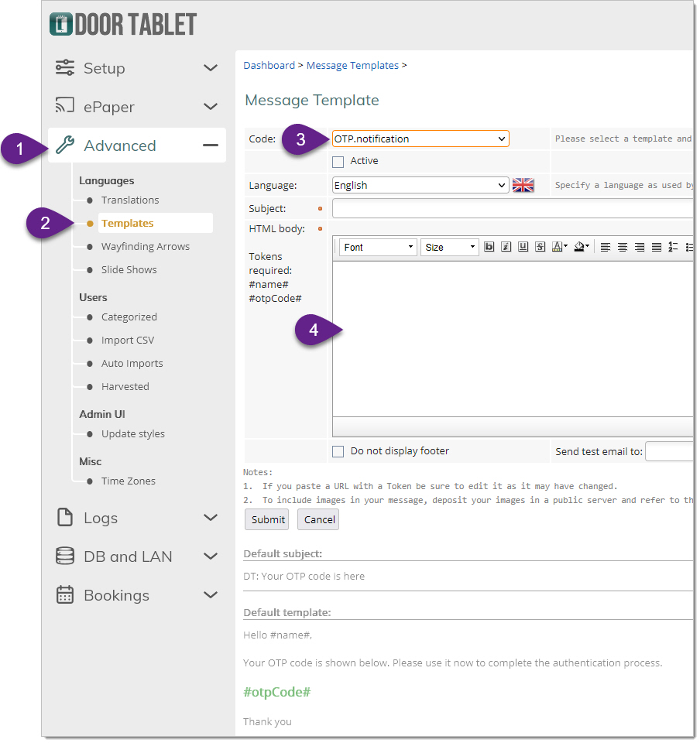Align text left in the editor

click(606, 247)
